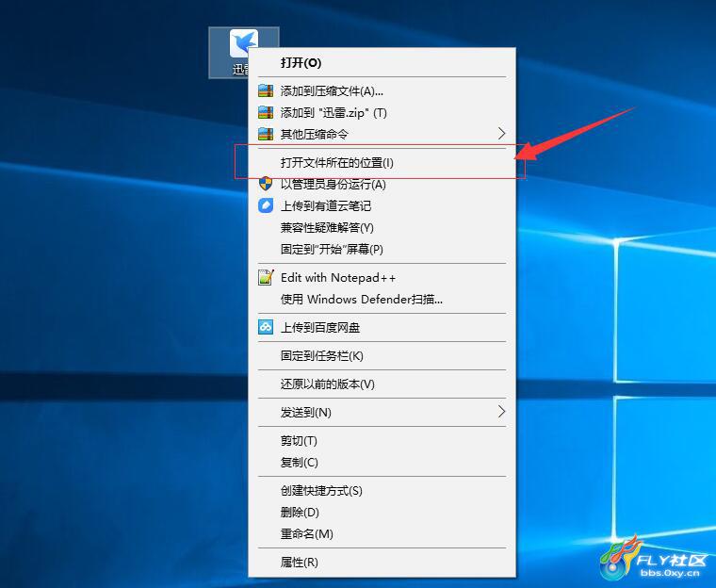Select 还原以前的版本(V)
716x588 pixels.
click(382, 384)
